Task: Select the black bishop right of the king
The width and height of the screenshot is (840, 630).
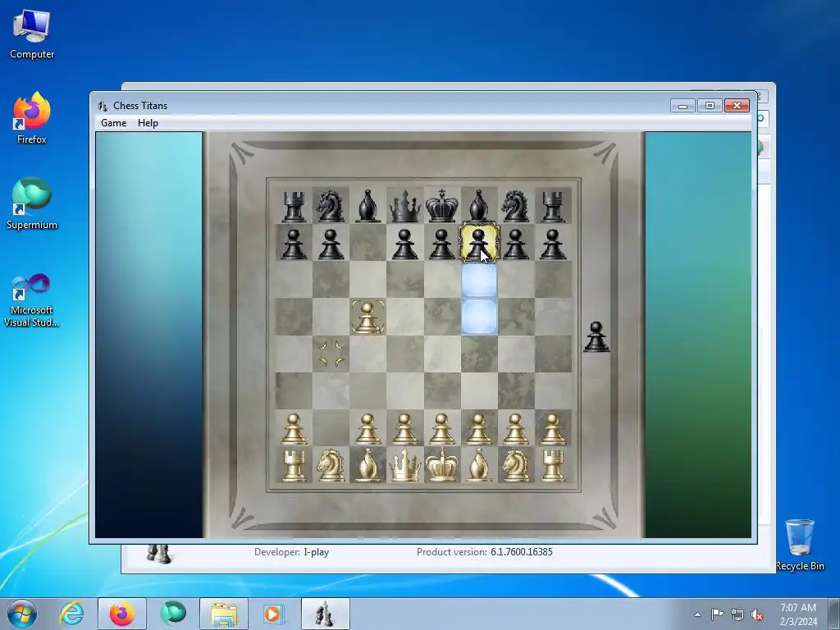Action: click(x=479, y=206)
